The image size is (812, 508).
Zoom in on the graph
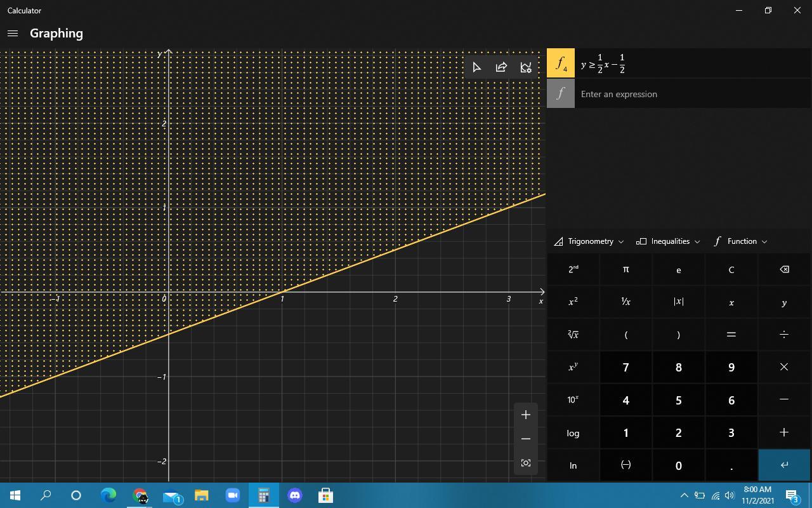pyautogui.click(x=526, y=415)
